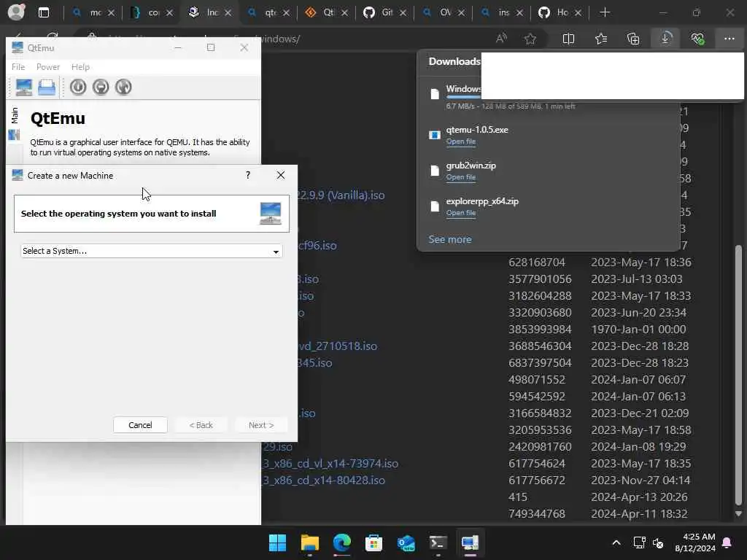747x560 pixels.
Task: Click the '3_x86_cd_x14-80428.iso' link
Action: (323, 480)
